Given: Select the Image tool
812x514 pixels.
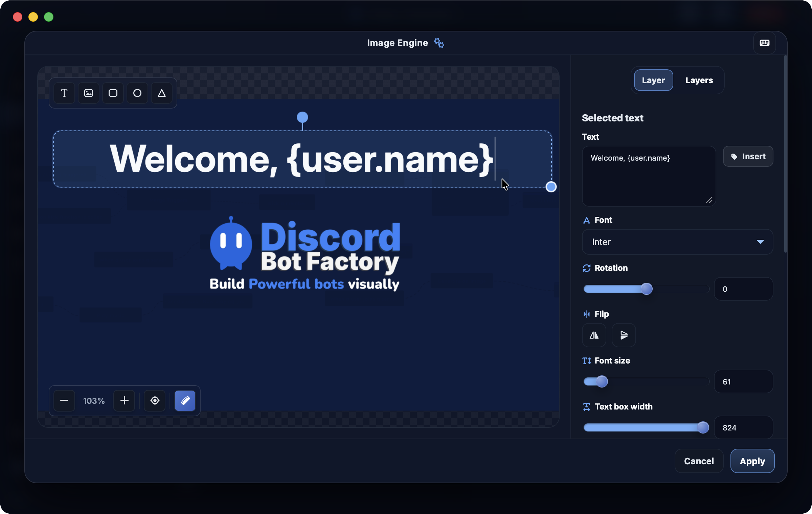Looking at the screenshot, I should (x=89, y=93).
